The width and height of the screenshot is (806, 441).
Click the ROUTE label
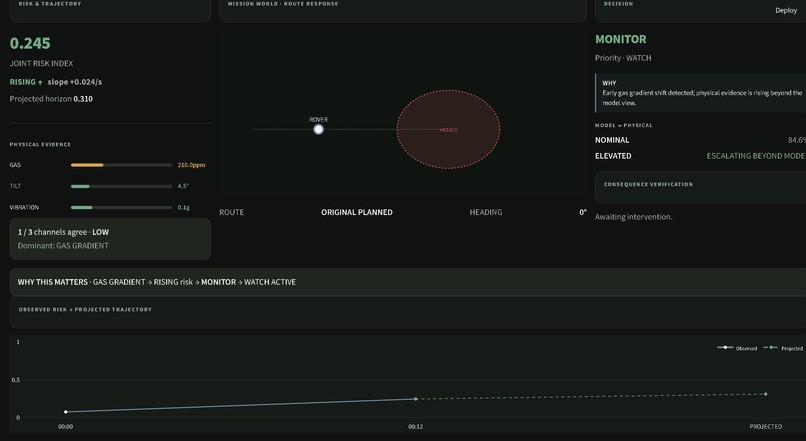click(231, 212)
